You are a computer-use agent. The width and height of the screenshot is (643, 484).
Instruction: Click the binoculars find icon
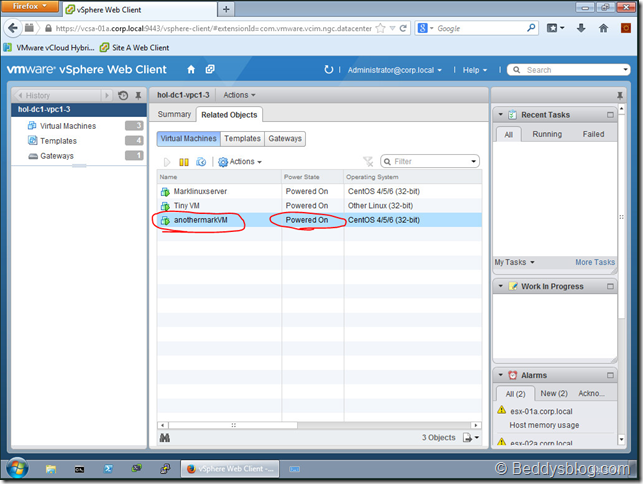coord(164,438)
